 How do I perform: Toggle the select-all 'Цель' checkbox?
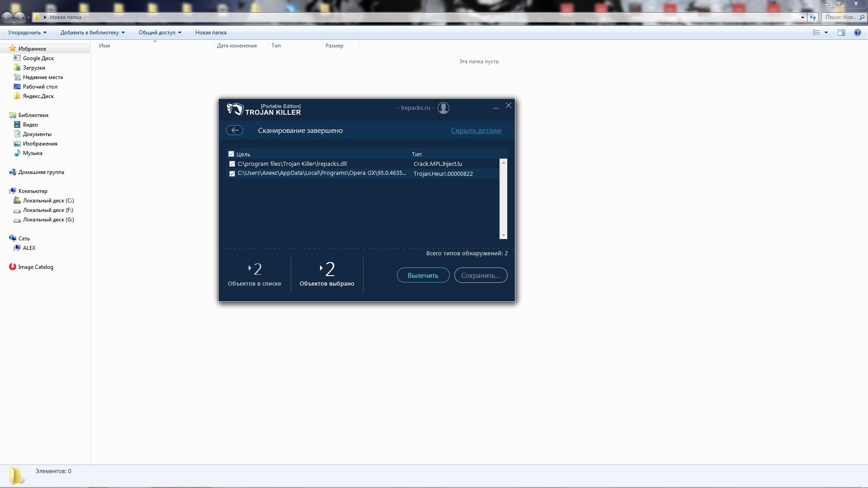pos(231,154)
